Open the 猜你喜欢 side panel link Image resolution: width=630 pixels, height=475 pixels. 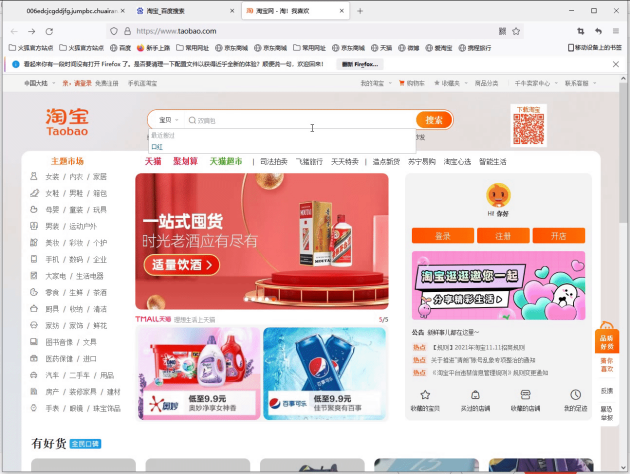coord(607,364)
